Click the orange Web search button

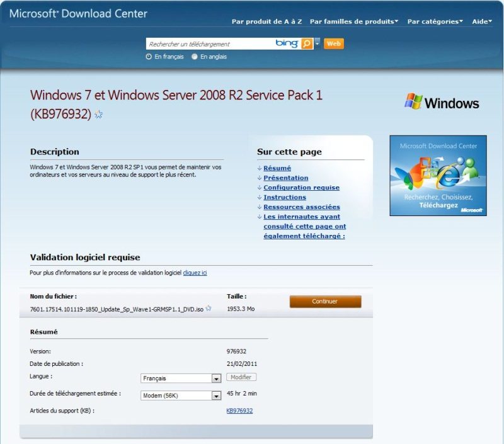click(x=334, y=43)
